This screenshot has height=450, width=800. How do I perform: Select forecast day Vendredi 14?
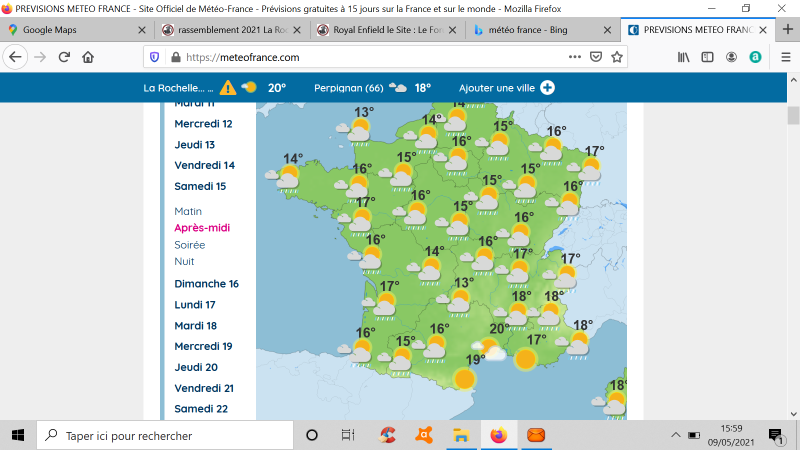click(205, 165)
